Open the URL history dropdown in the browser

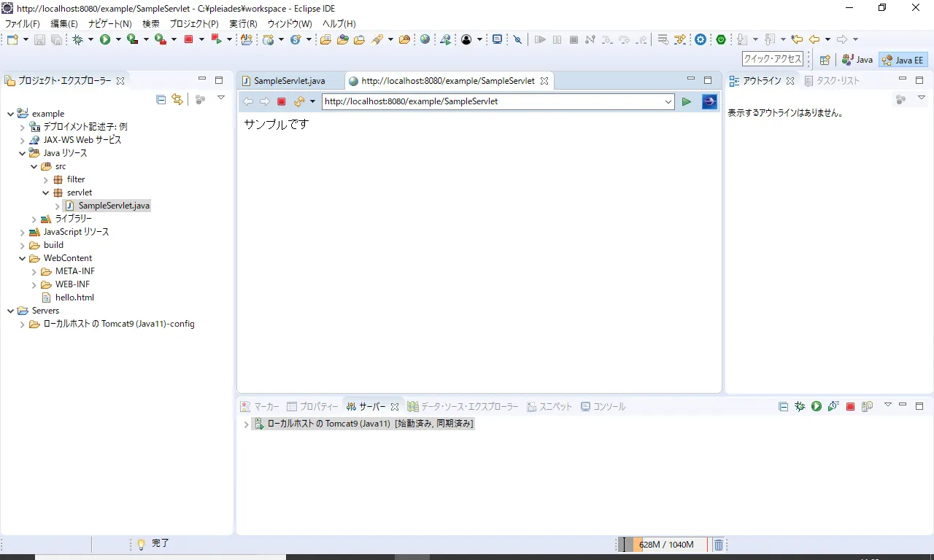click(668, 102)
